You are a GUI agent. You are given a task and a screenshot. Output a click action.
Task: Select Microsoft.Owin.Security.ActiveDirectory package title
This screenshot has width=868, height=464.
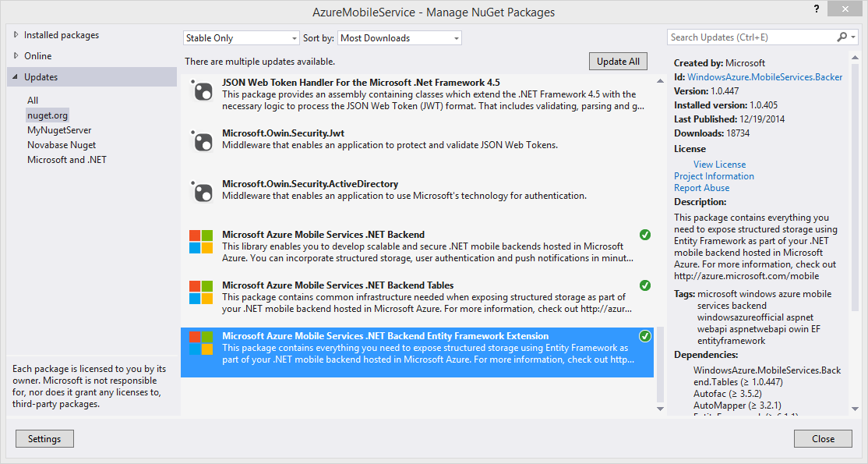click(310, 183)
